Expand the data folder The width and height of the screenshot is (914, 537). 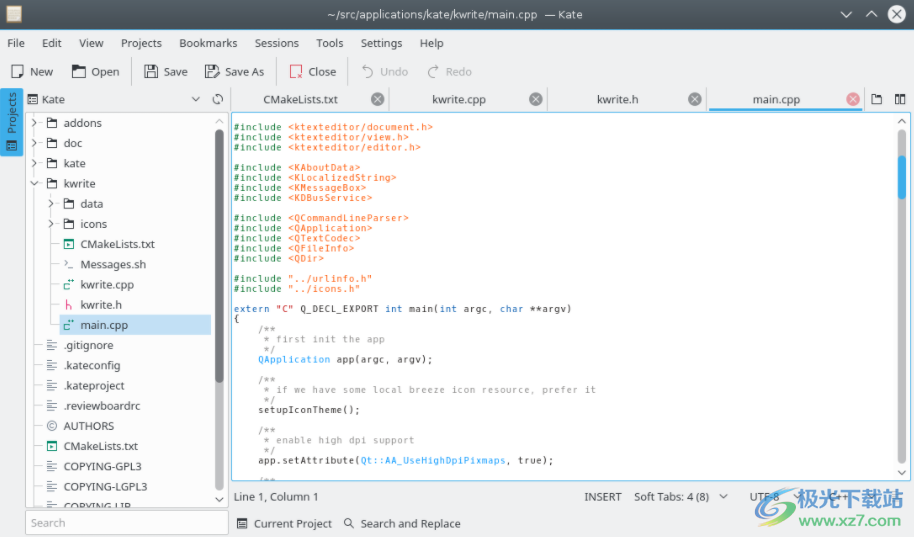click(51, 203)
